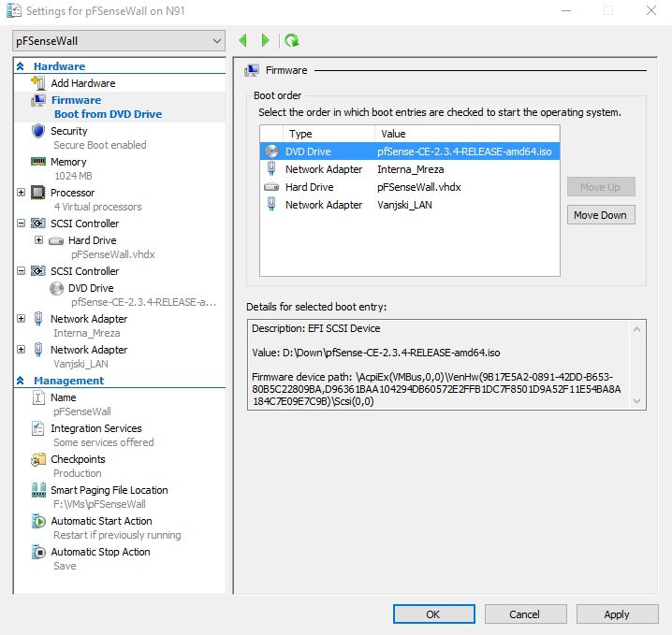Click the Apply button
This screenshot has width=672, height=635.
click(x=617, y=614)
